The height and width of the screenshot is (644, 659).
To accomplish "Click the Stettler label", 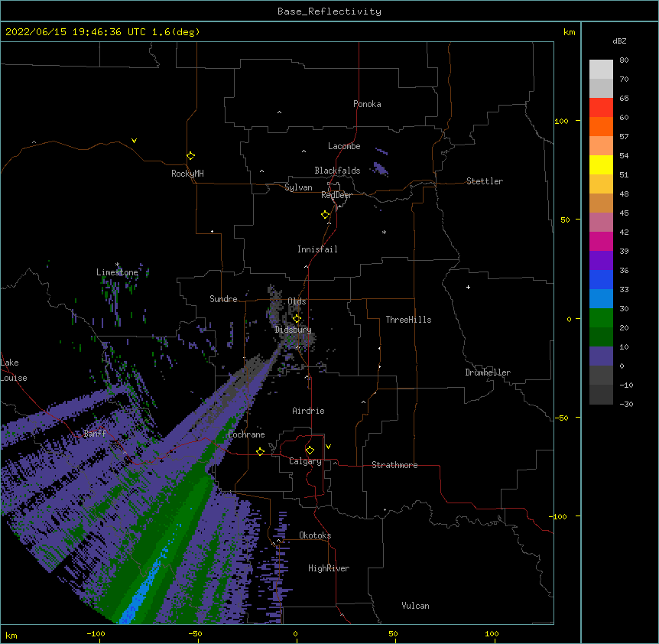I will 484,181.
